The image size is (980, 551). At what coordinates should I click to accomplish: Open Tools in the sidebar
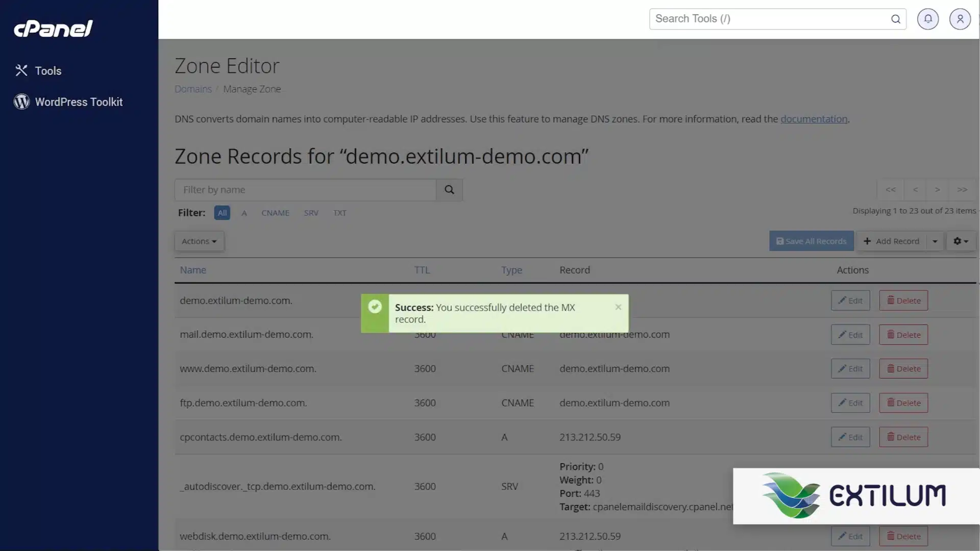(38, 70)
